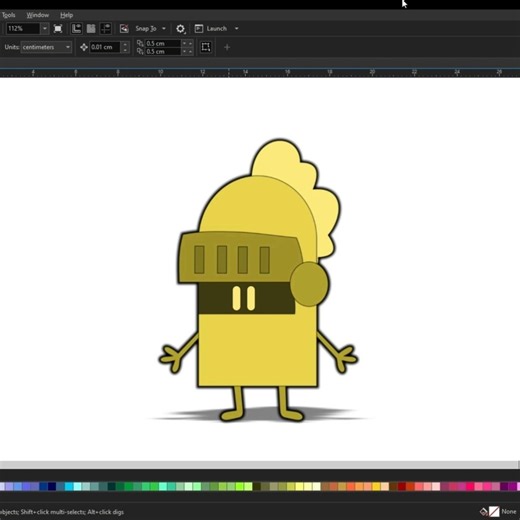Click the nudge distance icon
The height and width of the screenshot is (520, 520).
pos(84,47)
